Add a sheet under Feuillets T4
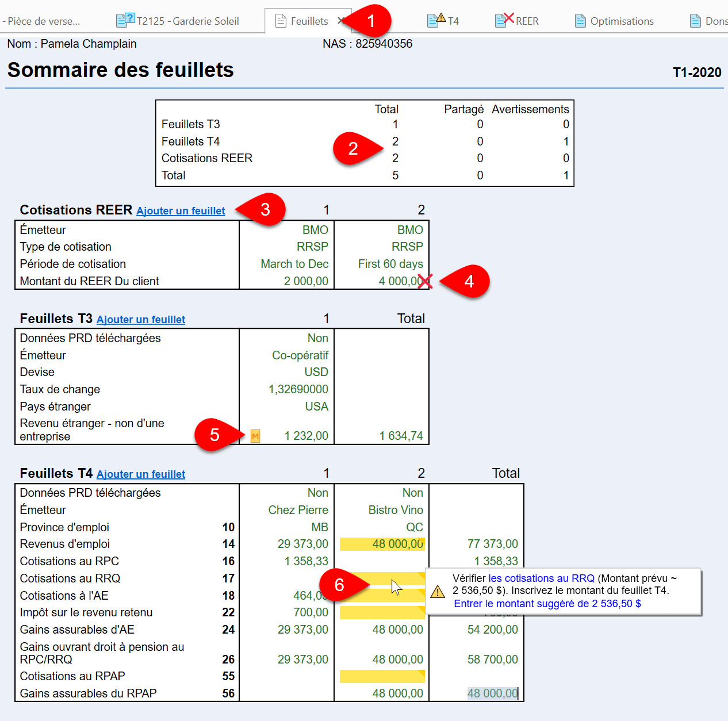Screen dimensions: 728x721 [x=141, y=474]
